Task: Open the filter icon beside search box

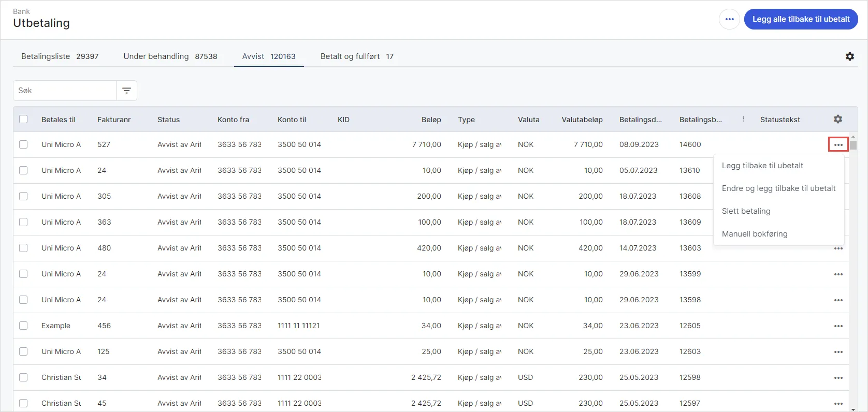Action: (x=126, y=91)
